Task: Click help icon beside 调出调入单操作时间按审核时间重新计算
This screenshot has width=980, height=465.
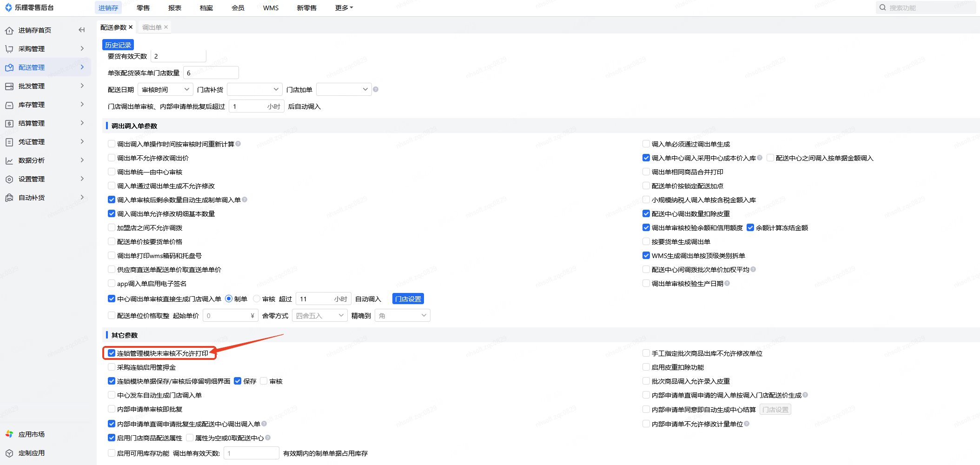Action: pyautogui.click(x=238, y=144)
